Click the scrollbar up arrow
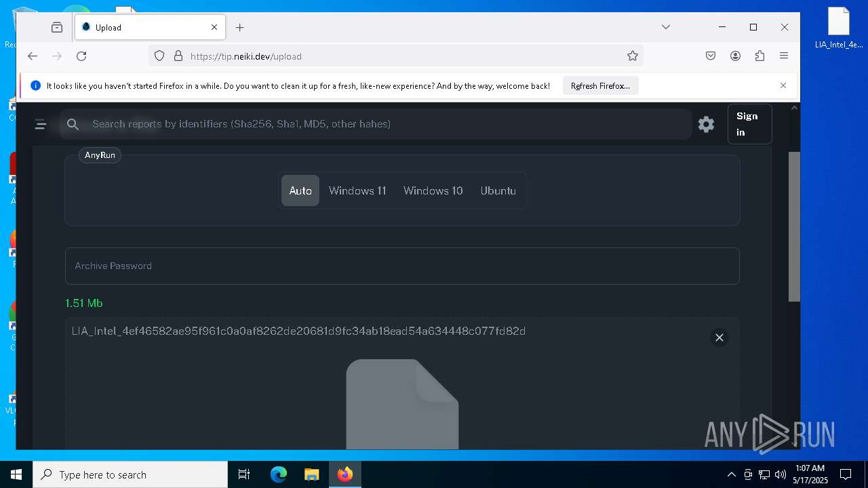The width and height of the screenshot is (868, 488). pos(794,107)
